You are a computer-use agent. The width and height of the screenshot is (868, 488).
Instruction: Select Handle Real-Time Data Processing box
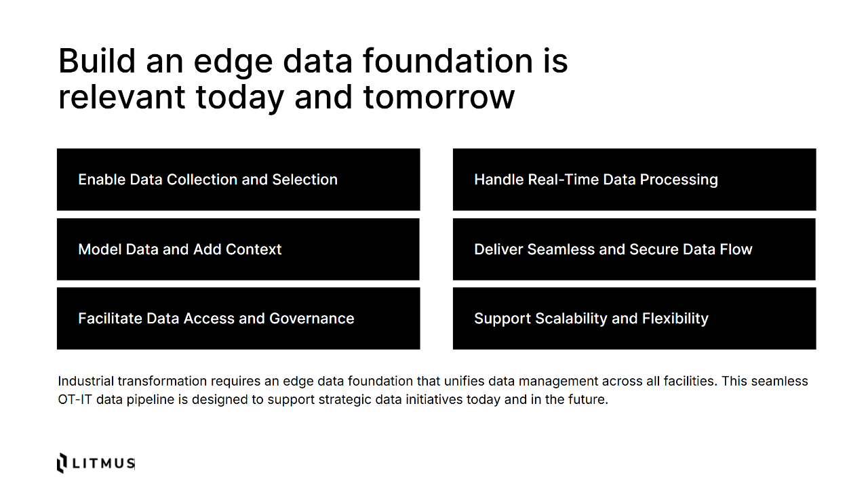634,180
